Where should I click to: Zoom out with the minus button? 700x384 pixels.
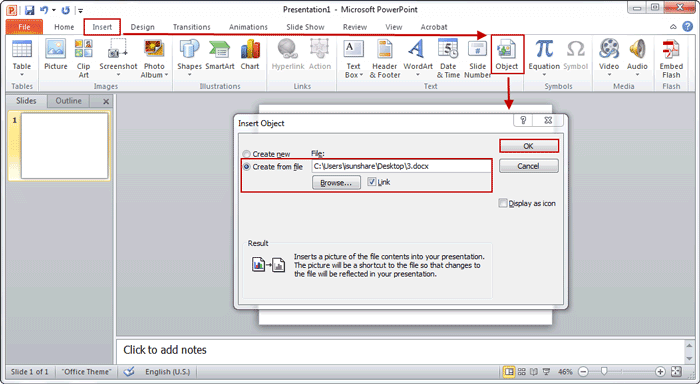583,371
